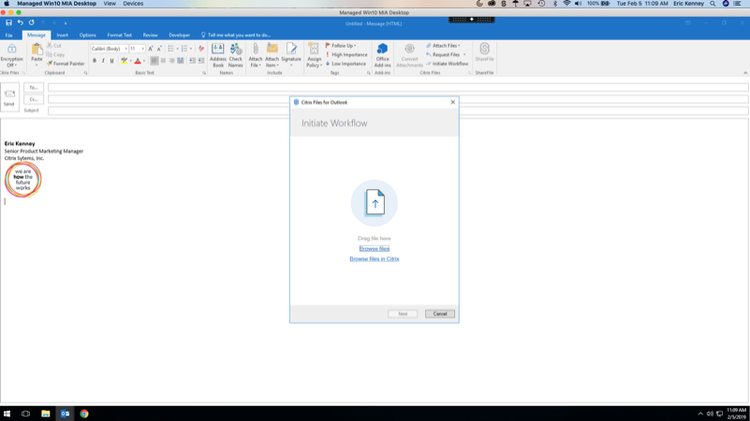Switch to the Review tab
This screenshot has width=750, height=421.
click(150, 35)
